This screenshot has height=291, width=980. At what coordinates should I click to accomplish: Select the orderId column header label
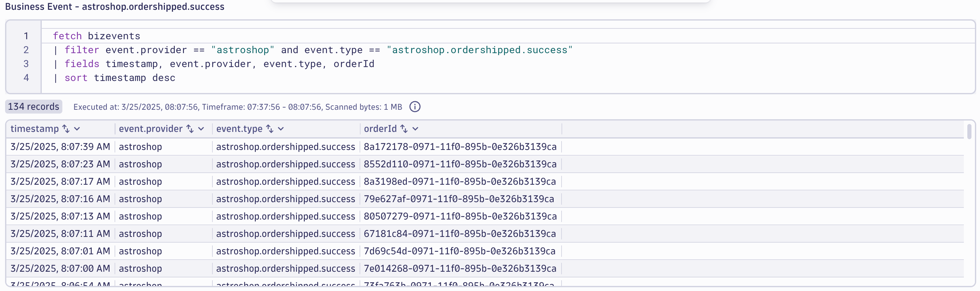(x=380, y=129)
